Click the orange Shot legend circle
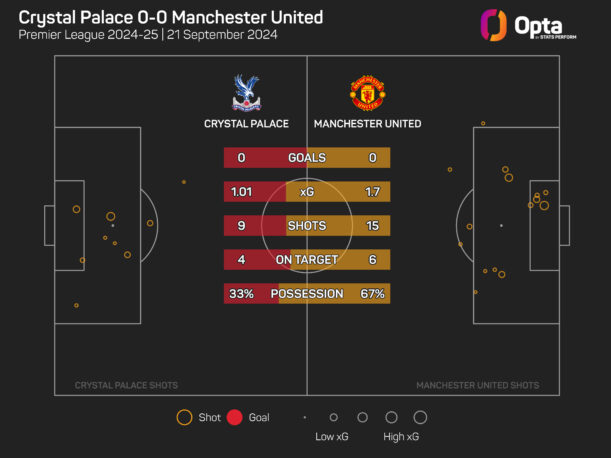Viewport: 611px width, 458px height. click(183, 417)
